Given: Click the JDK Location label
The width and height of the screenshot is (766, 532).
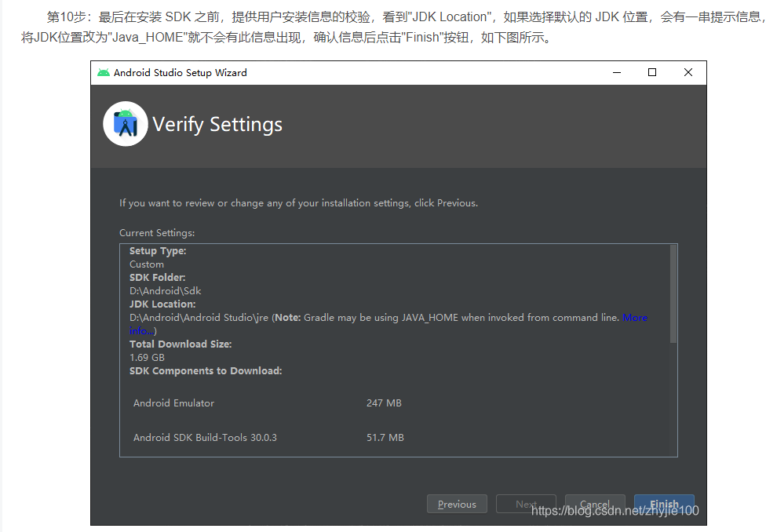Looking at the screenshot, I should click(162, 304).
